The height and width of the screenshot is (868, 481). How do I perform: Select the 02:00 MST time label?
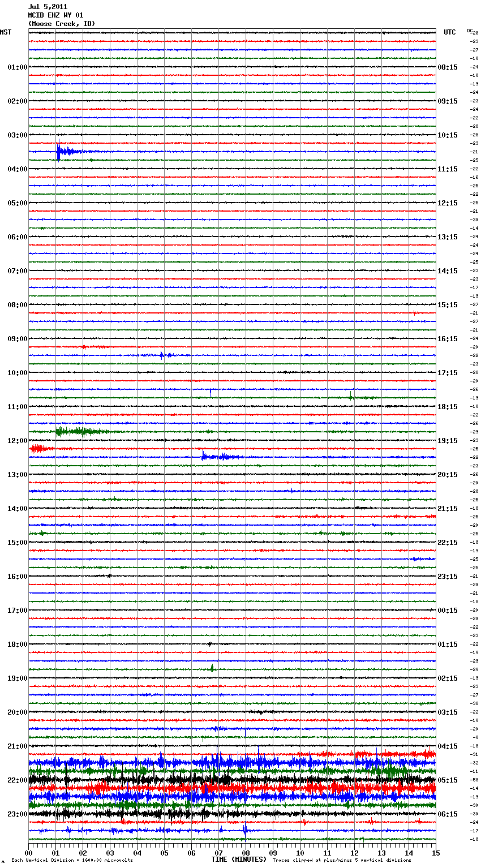pyautogui.click(x=18, y=101)
